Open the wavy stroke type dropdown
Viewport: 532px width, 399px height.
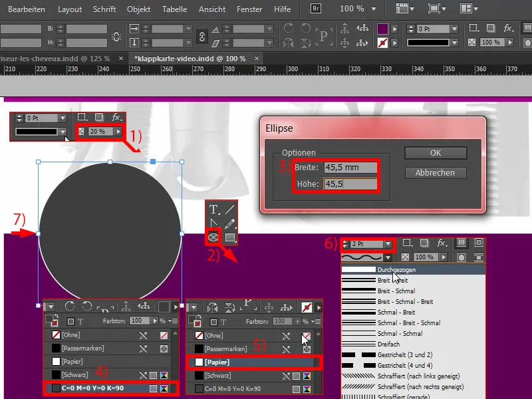pos(388,257)
